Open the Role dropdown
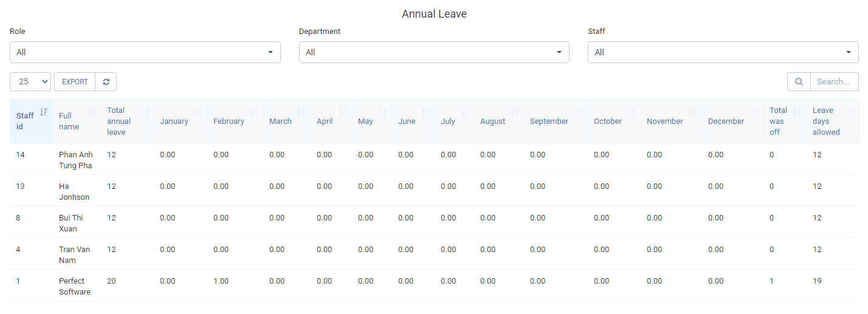868x314 pixels. [x=145, y=52]
